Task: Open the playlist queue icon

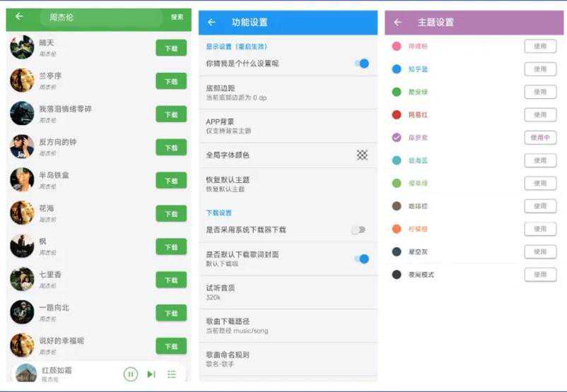Action: pyautogui.click(x=172, y=374)
